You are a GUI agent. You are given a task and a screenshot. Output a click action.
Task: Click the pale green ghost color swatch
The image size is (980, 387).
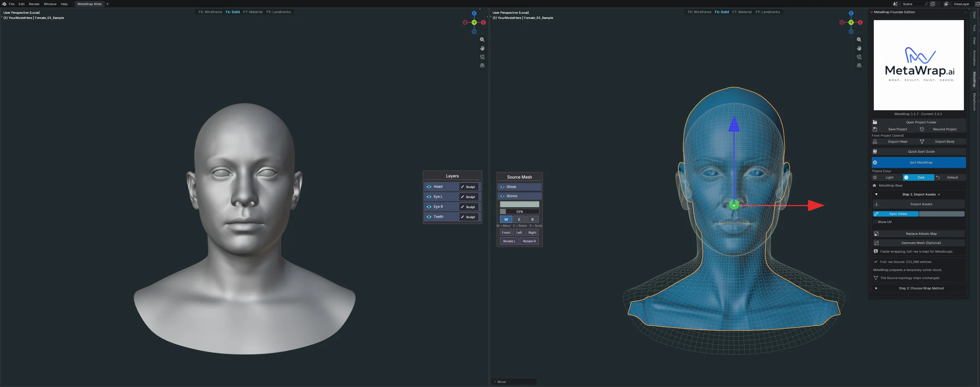[519, 204]
